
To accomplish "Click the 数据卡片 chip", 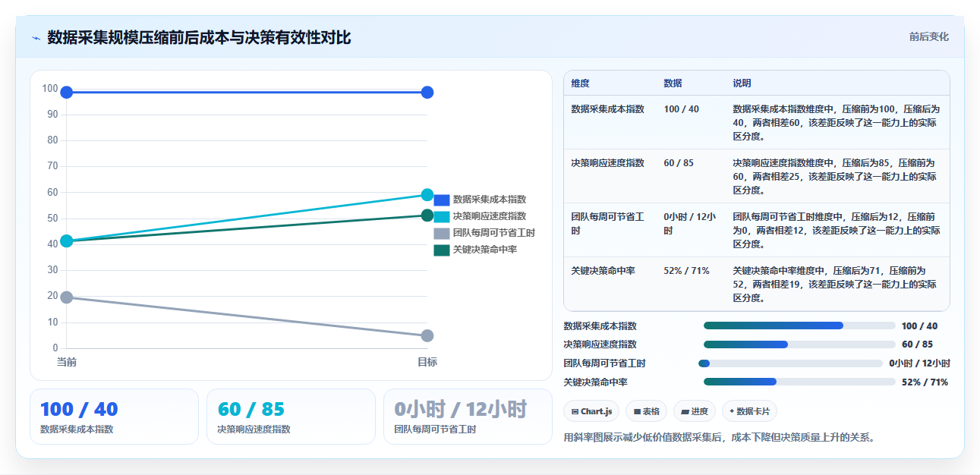I will [749, 411].
